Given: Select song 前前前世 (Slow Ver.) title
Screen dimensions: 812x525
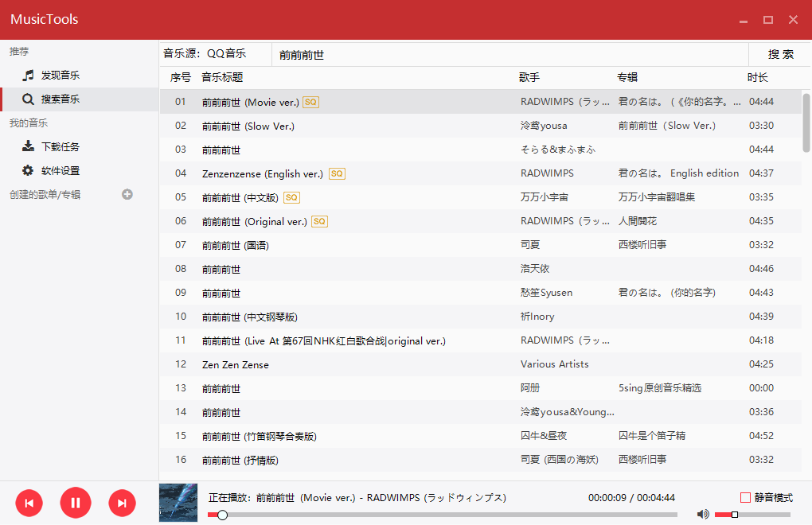Looking at the screenshot, I should (x=248, y=126).
